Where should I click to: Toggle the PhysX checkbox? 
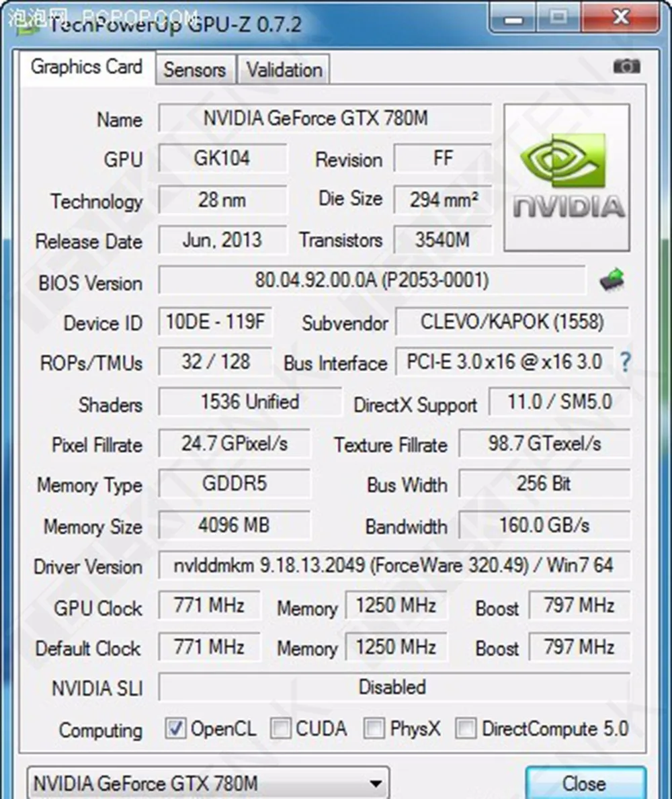[x=374, y=728]
